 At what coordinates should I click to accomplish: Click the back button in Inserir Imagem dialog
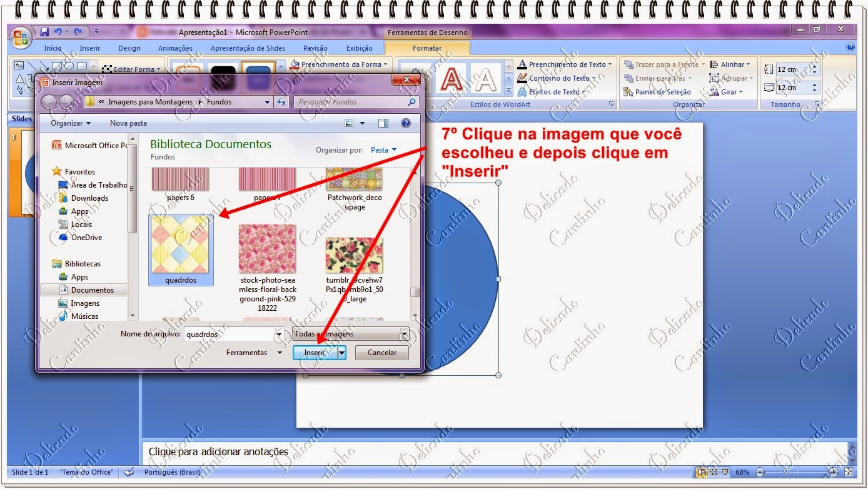pyautogui.click(x=50, y=102)
